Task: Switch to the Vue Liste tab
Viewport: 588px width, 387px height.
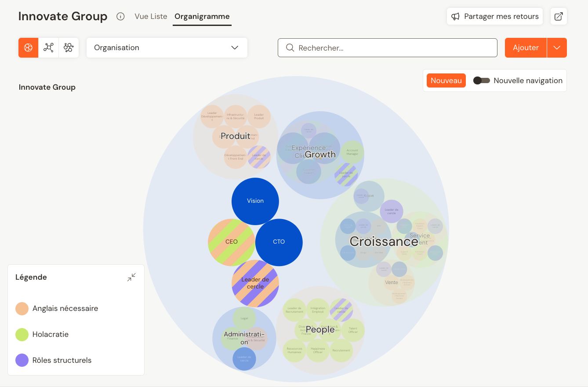Action: [151, 16]
